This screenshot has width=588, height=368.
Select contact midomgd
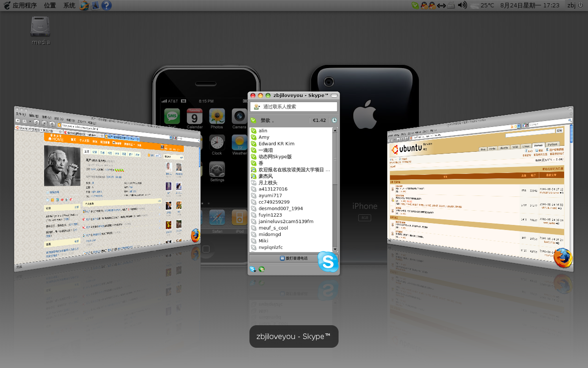[291, 234]
